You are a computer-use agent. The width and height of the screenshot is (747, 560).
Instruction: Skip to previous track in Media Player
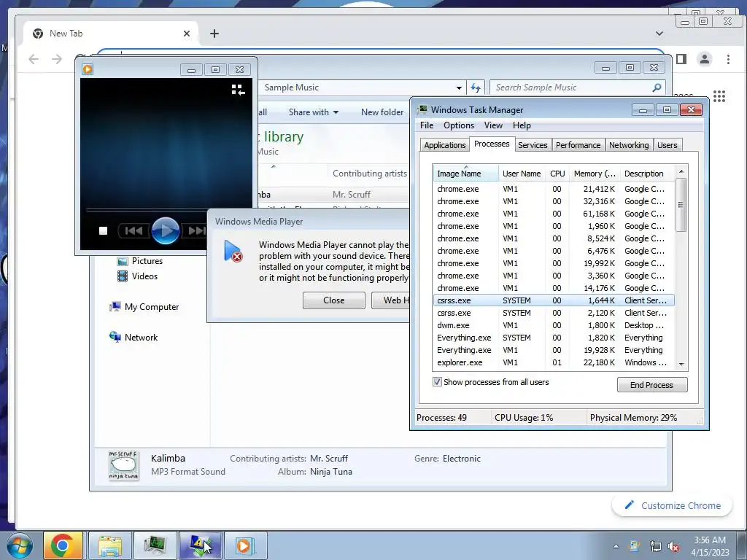(134, 231)
